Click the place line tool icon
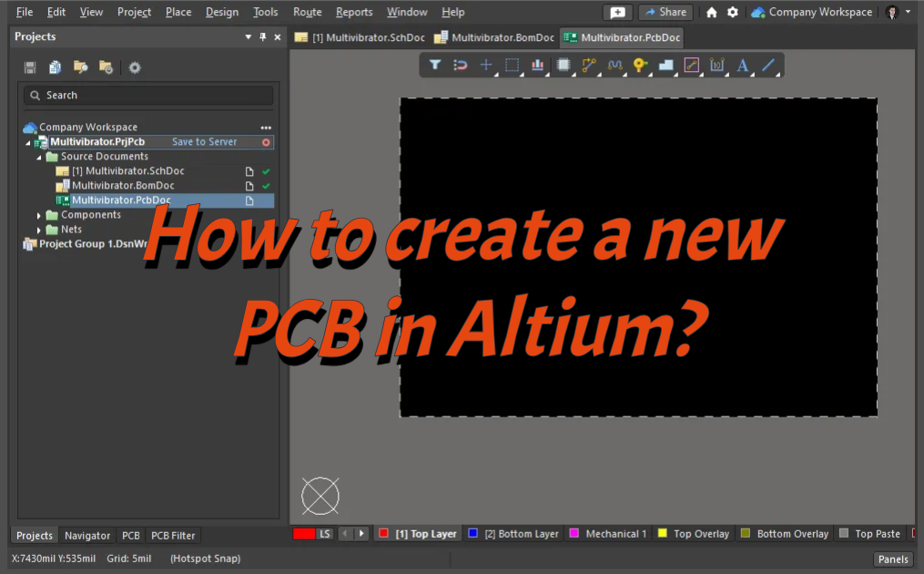Image resolution: width=924 pixels, height=574 pixels. pos(767,65)
